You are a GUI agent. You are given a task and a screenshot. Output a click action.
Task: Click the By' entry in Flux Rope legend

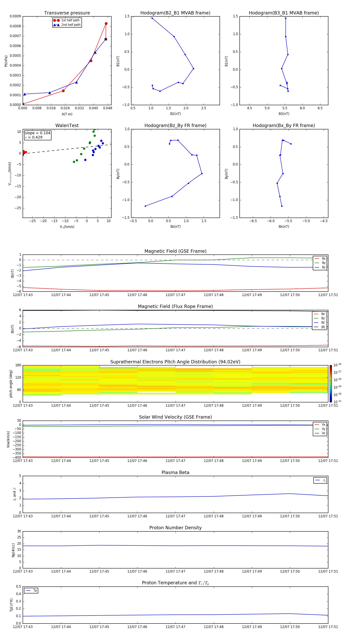pyautogui.click(x=320, y=318)
